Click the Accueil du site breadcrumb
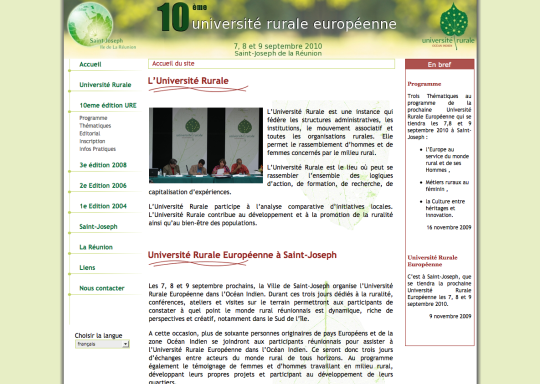The width and height of the screenshot is (540, 384). point(173,64)
